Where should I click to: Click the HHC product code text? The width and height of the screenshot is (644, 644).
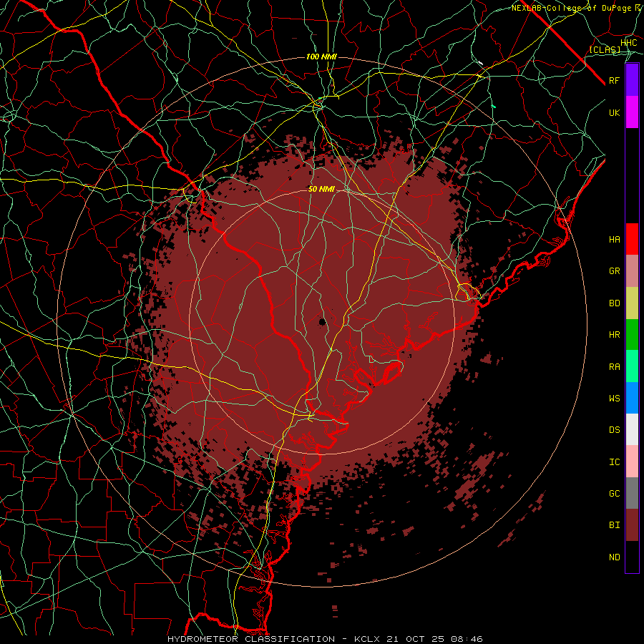point(628,43)
